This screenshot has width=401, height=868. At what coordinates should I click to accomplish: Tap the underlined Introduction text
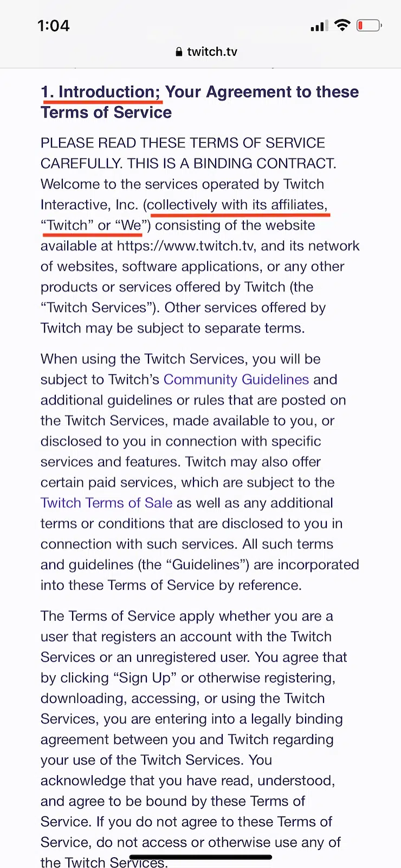tap(102, 92)
